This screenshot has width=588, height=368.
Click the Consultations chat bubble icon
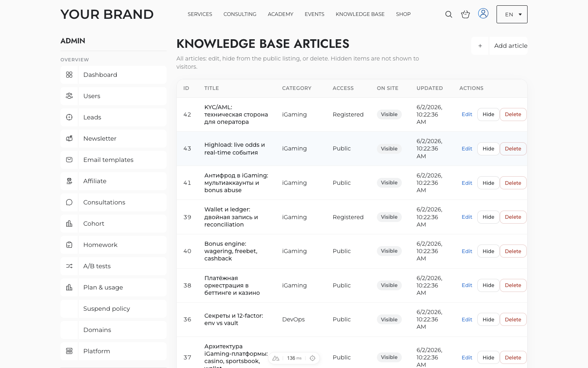click(69, 202)
